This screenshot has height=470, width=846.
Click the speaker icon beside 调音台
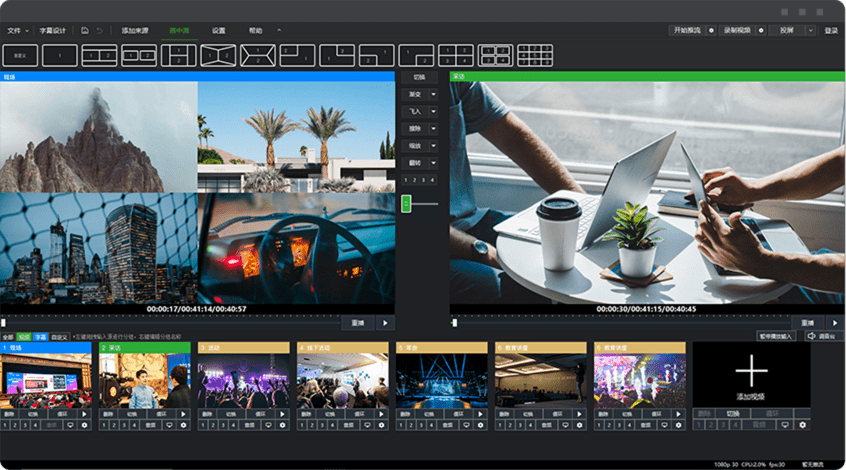click(811, 337)
